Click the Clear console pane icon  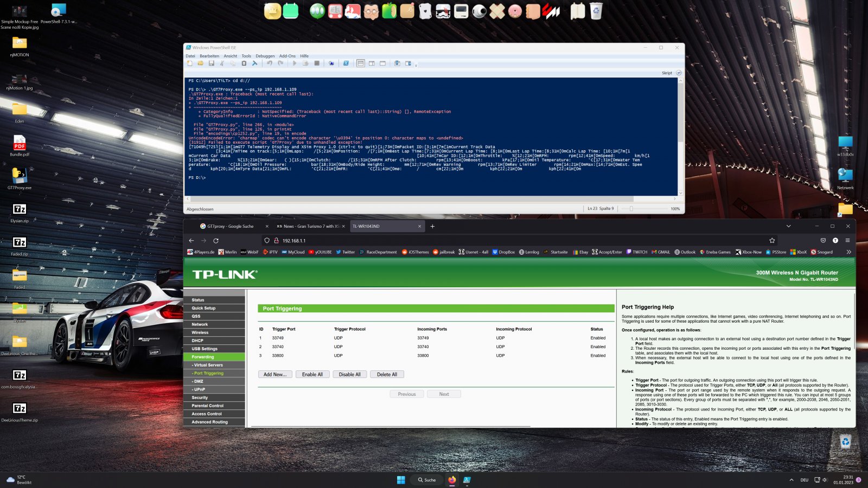(254, 63)
